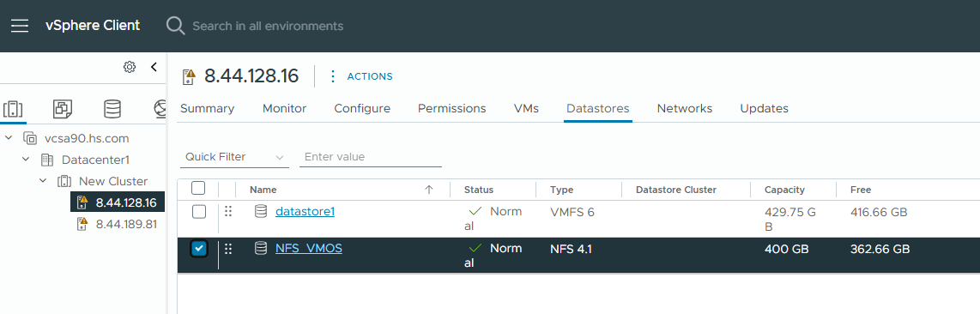Collapse the New Cluster tree node
Screen dimensions: 980x314
43,181
